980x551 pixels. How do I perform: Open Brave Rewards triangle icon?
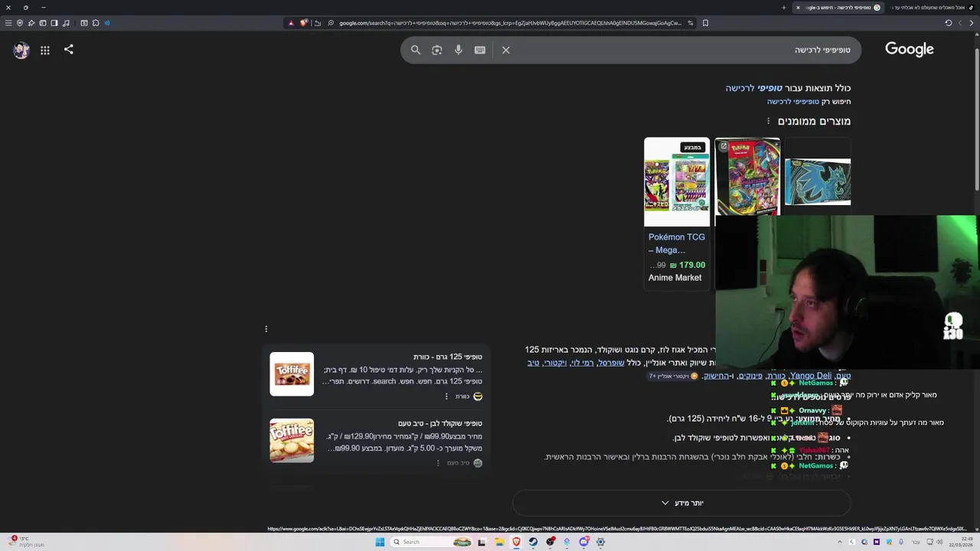pyautogui.click(x=291, y=23)
